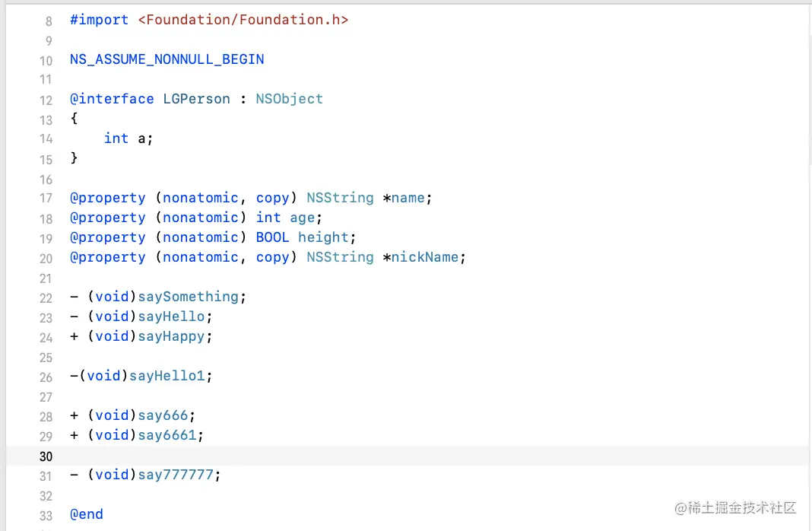Viewport: 812px width, 531px height.
Task: Select the NSObject superclass reference
Action: click(x=289, y=98)
